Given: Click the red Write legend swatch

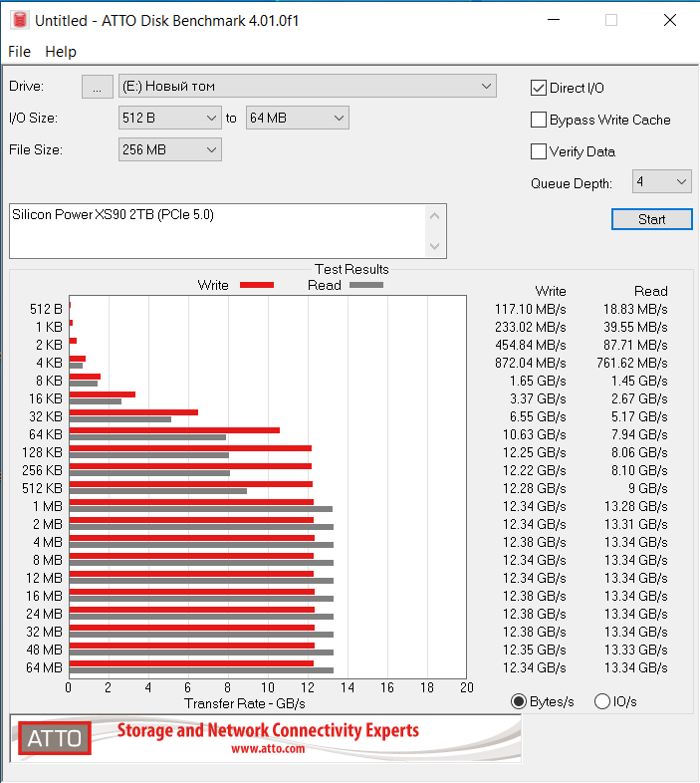Looking at the screenshot, I should pyautogui.click(x=257, y=285).
